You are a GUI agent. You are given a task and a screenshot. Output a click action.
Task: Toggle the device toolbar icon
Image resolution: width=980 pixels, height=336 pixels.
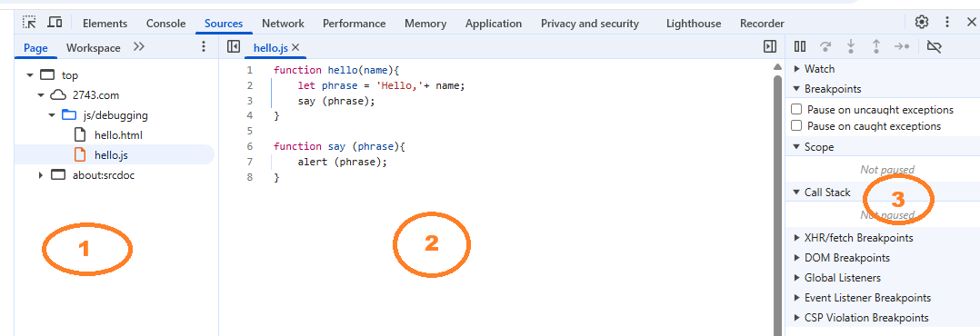(x=55, y=23)
